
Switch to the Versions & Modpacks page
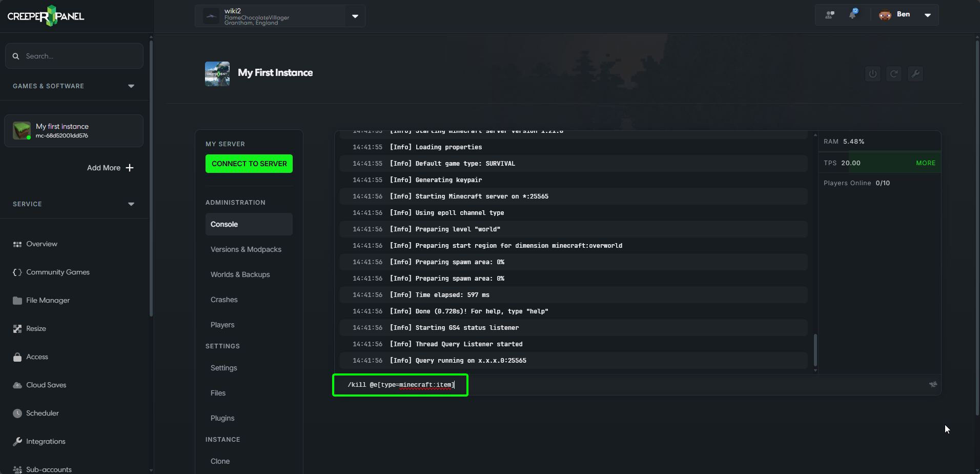pos(246,249)
